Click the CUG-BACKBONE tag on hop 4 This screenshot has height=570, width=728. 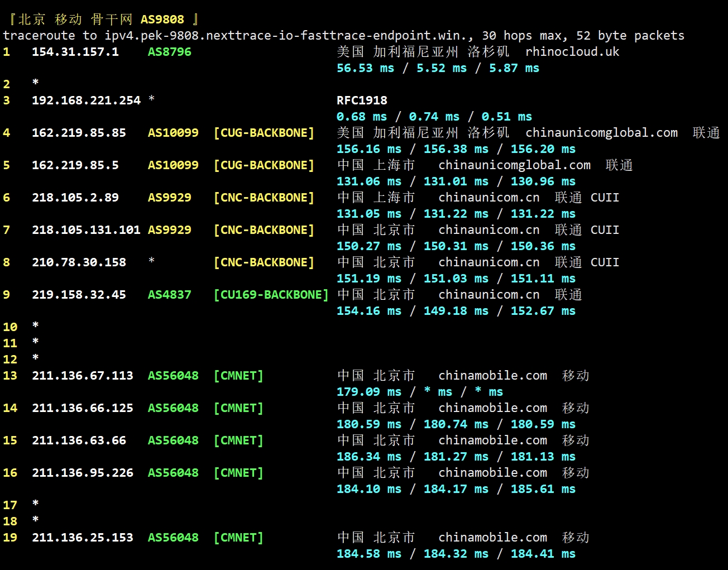tap(264, 133)
